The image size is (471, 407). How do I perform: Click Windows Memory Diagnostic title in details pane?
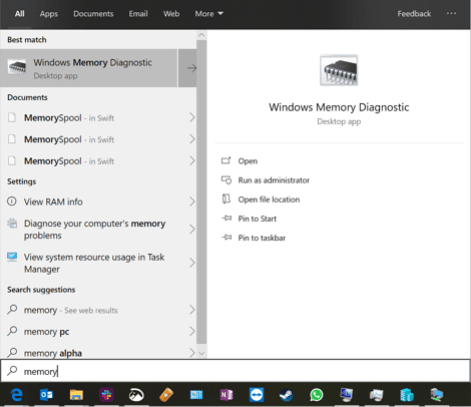click(x=339, y=107)
